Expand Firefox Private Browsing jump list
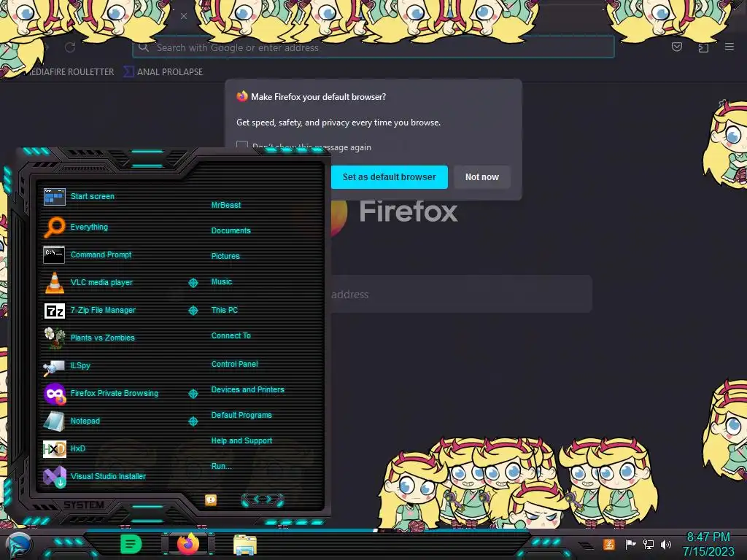 [193, 394]
